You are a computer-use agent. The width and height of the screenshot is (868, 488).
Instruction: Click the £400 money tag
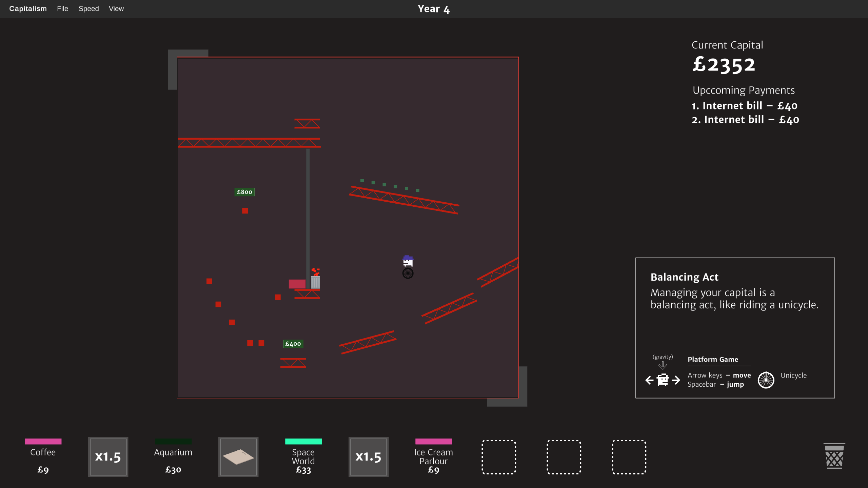293,344
